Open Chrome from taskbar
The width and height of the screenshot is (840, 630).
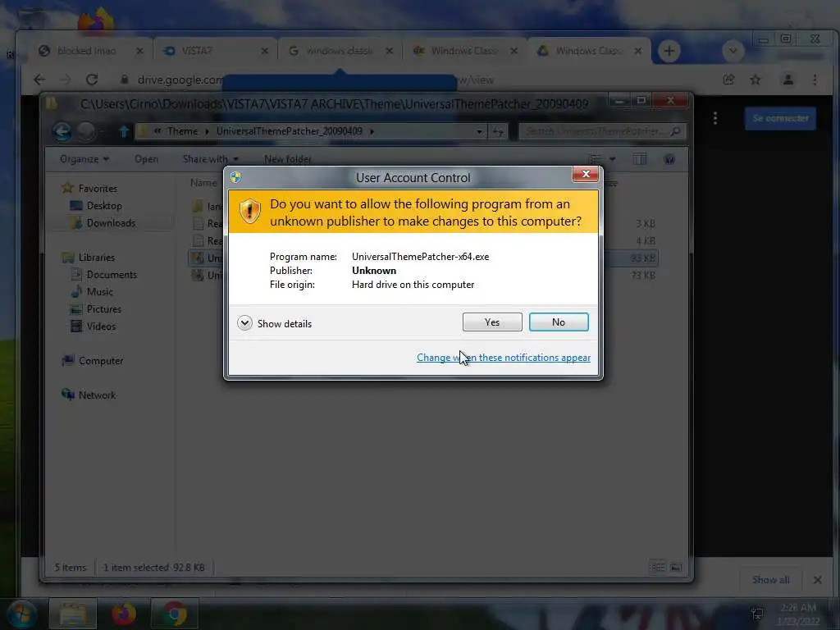(174, 614)
